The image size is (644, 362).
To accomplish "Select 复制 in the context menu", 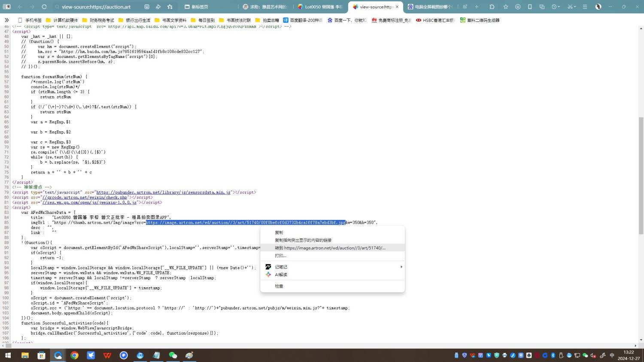I will pyautogui.click(x=279, y=232).
